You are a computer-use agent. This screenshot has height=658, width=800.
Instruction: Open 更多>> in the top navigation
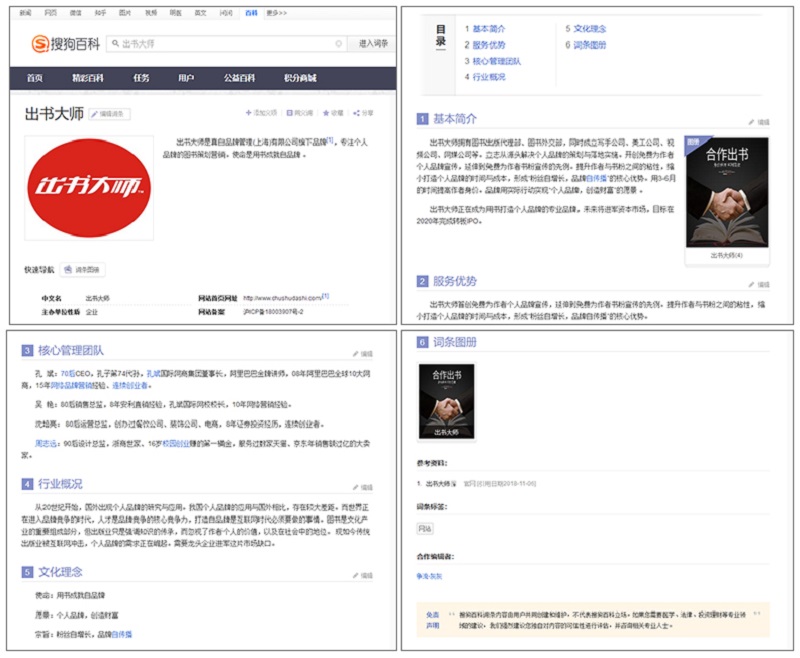point(277,12)
